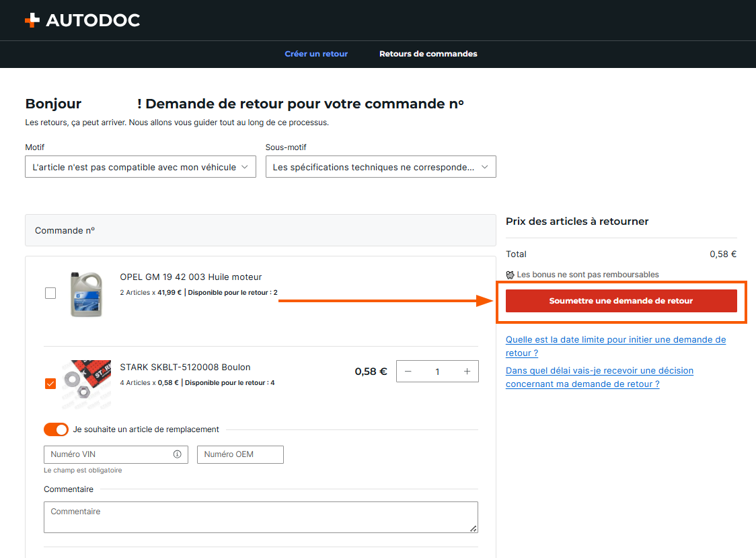Click the Boulon price 0,58 €
The width and height of the screenshot is (756, 558).
371,371
